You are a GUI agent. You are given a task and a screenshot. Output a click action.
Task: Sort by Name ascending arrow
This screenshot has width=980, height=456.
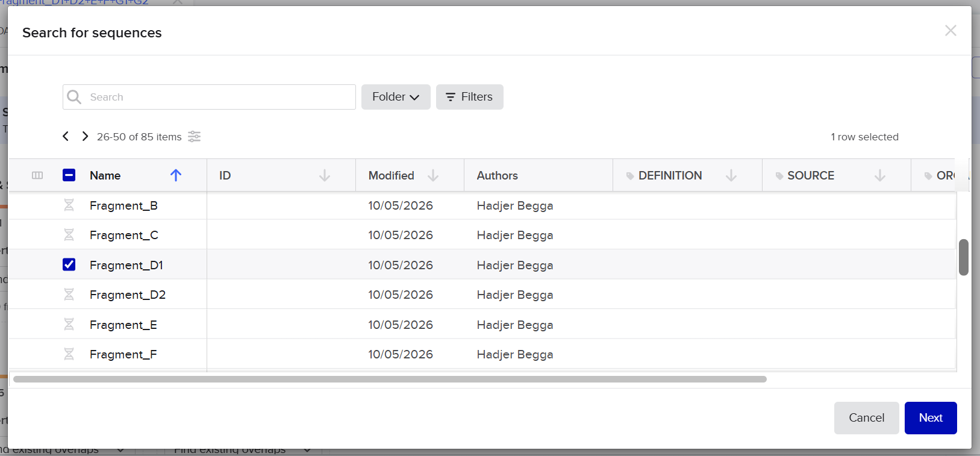click(176, 175)
